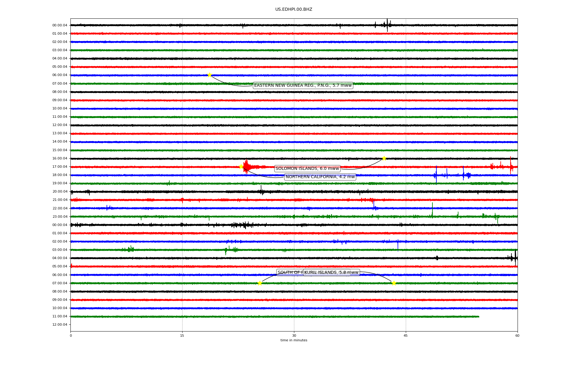Click the yellow star on the 16:00:04 trace
The height and width of the screenshot is (368, 588).
coord(384,158)
